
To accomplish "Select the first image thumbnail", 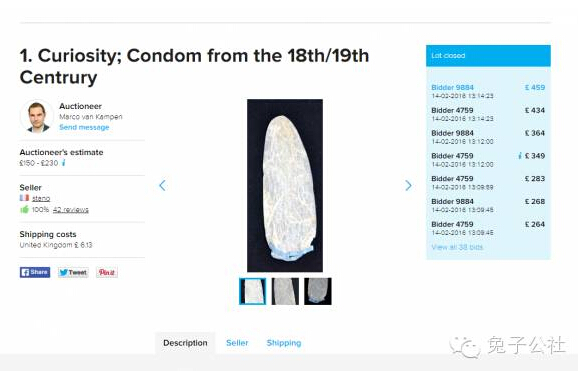I will pyautogui.click(x=253, y=291).
